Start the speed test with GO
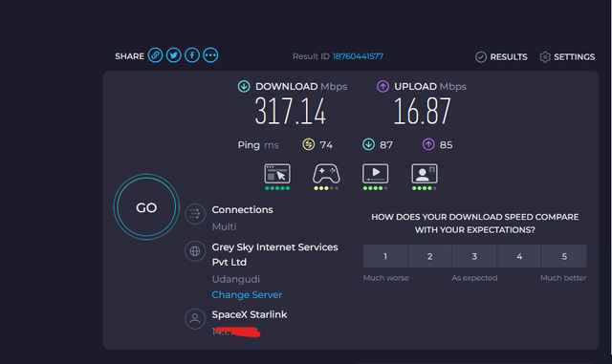 (x=146, y=207)
